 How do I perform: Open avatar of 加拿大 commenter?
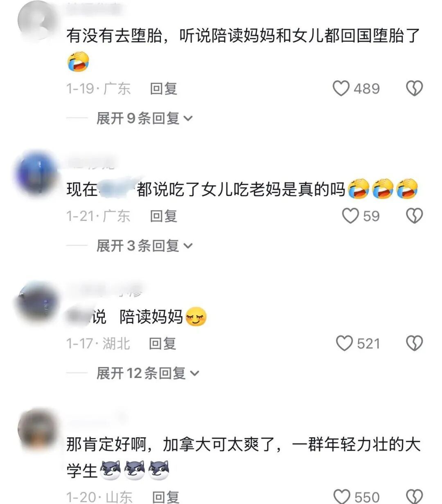click(x=38, y=429)
